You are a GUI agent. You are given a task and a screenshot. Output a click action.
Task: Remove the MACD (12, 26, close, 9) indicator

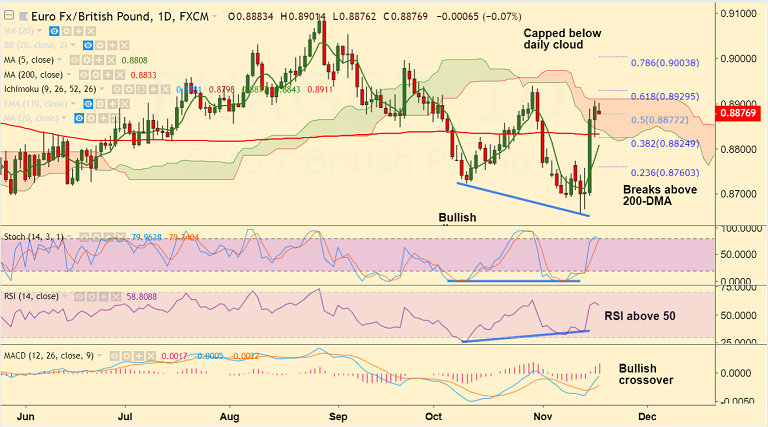coord(151,356)
